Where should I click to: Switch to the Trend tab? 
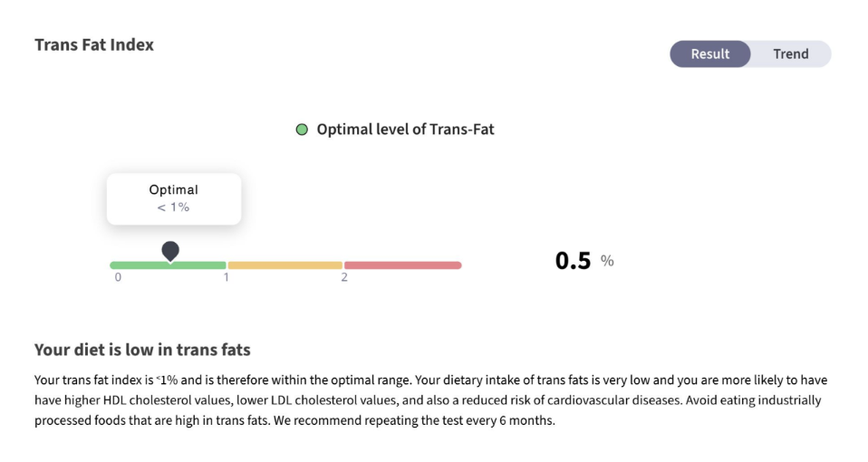(x=790, y=53)
